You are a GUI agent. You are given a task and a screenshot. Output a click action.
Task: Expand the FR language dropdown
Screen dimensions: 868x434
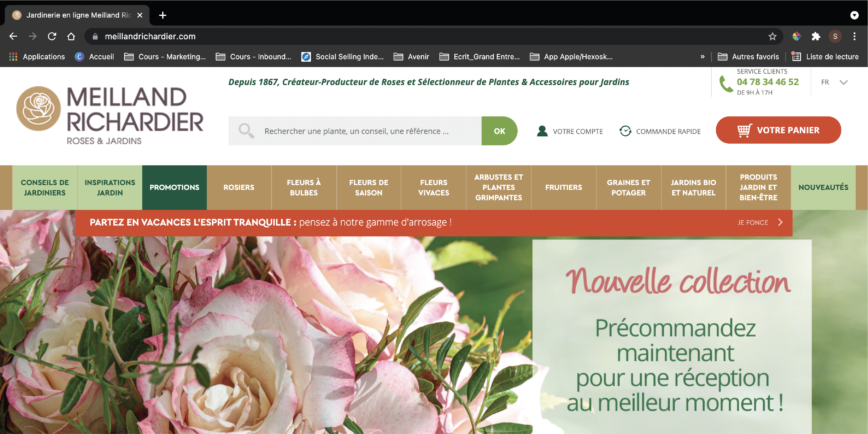[843, 83]
